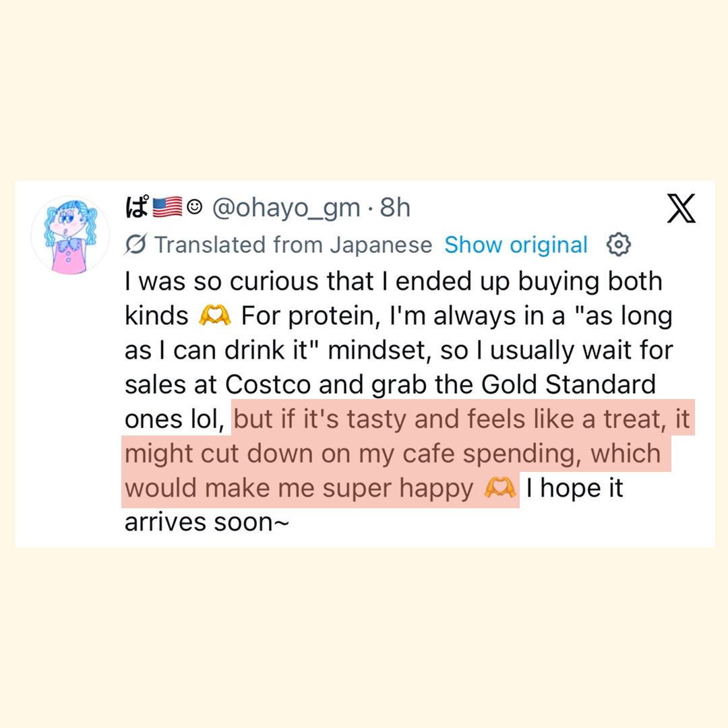Click the US flag emoji in display name

point(168,208)
